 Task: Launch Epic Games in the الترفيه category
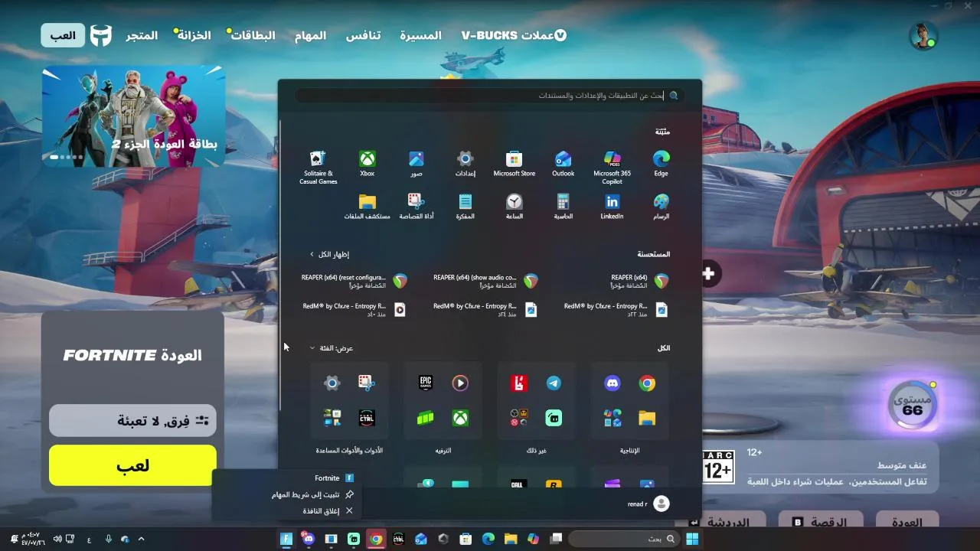coord(426,383)
